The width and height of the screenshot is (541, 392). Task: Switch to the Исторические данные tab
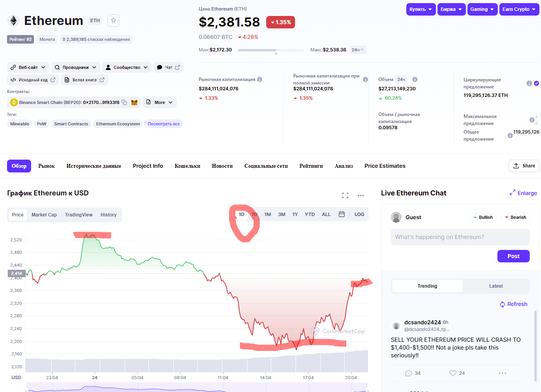click(94, 166)
